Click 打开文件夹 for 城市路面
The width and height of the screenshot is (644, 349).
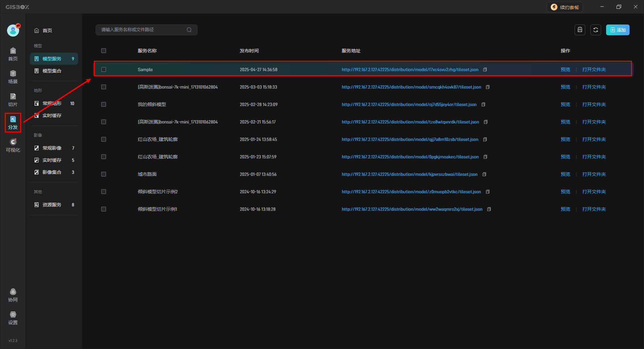594,174
